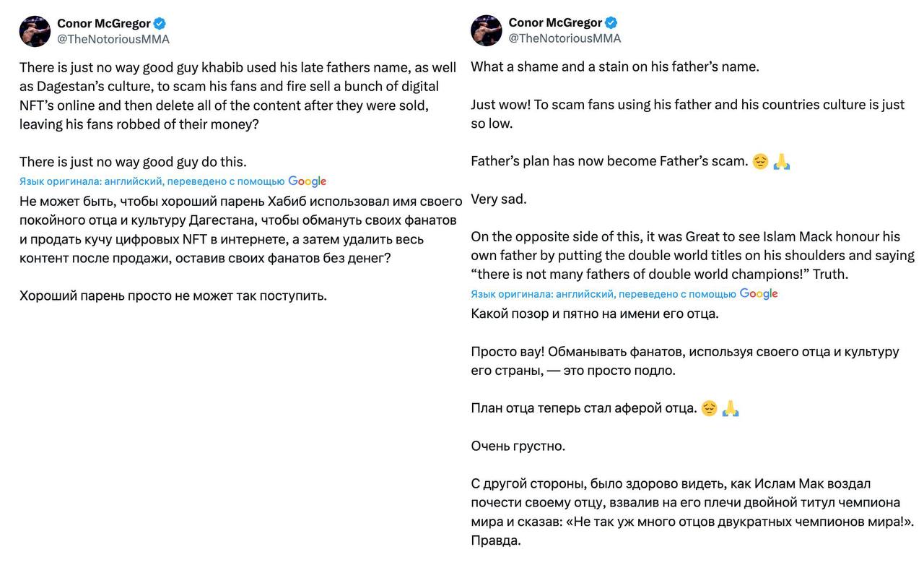This screenshot has height=565, width=924.
Task: Click the Google logo under left tweet
Action: click(x=307, y=181)
